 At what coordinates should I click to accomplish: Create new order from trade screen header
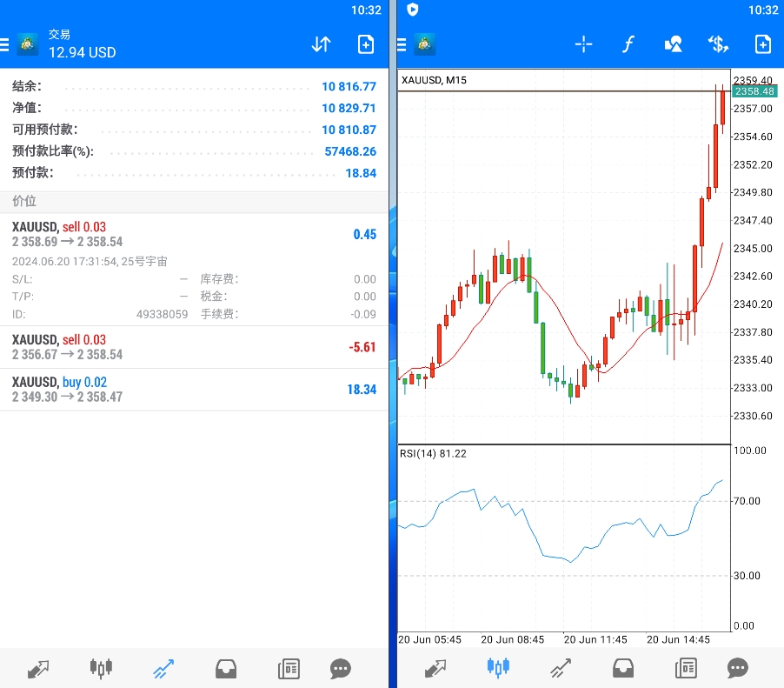click(366, 44)
